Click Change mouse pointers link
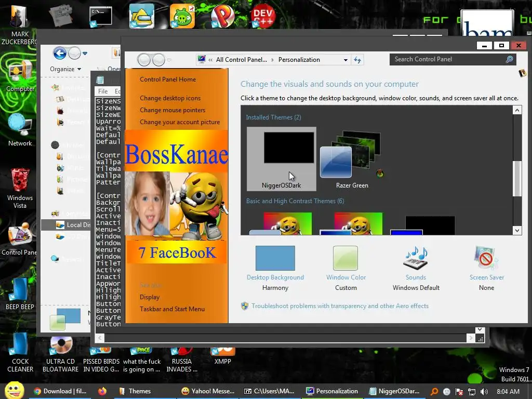 172,110
